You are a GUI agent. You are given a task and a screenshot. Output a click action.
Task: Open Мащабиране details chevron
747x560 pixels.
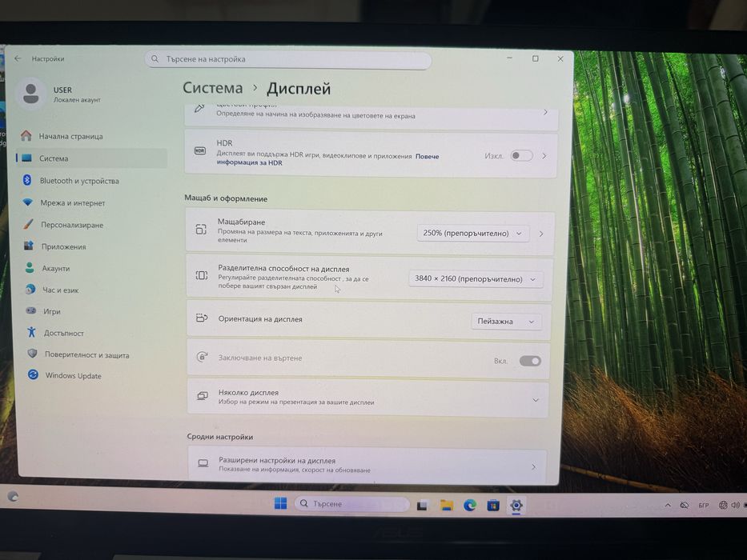(541, 234)
